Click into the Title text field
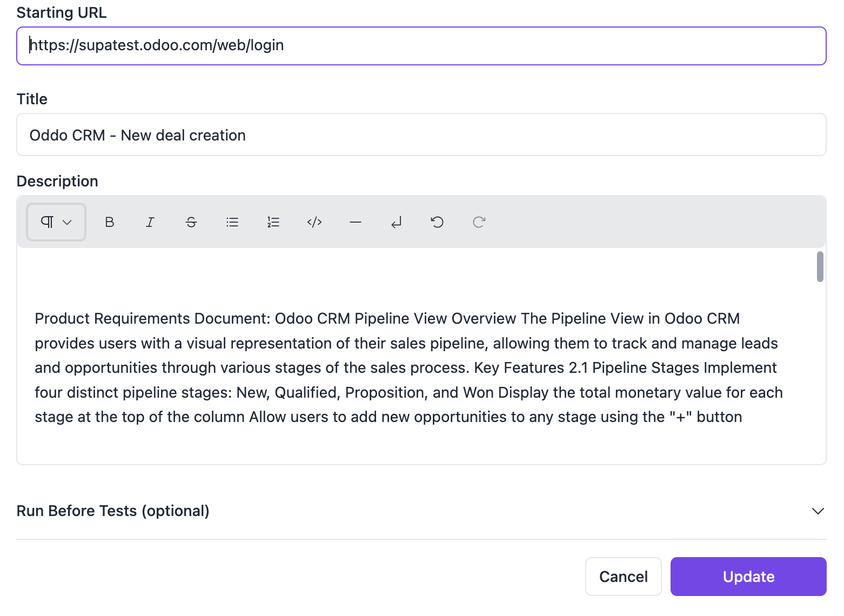Image resolution: width=844 pixels, height=616 pixels. 421,135
